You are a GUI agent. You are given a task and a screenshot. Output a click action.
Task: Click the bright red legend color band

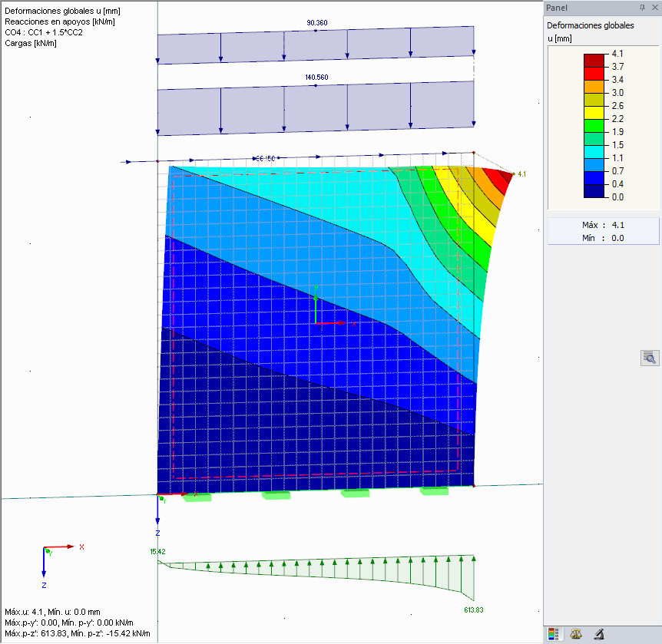(x=594, y=74)
